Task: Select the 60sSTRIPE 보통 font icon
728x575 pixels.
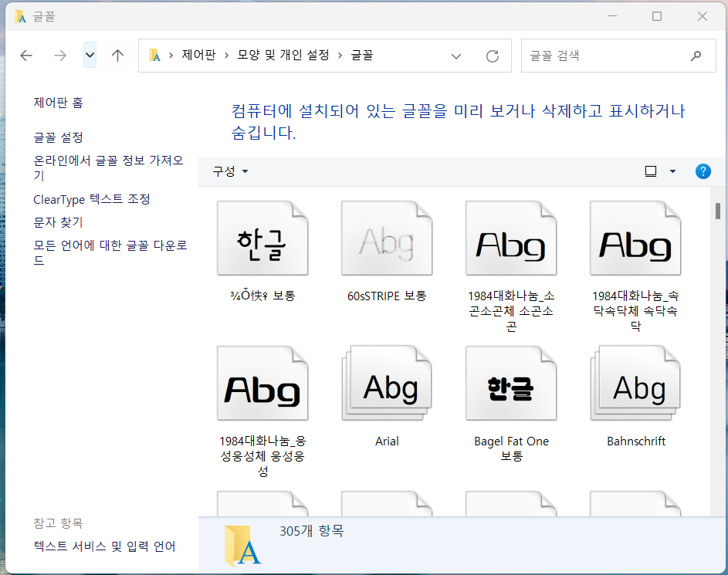Action: tap(387, 238)
